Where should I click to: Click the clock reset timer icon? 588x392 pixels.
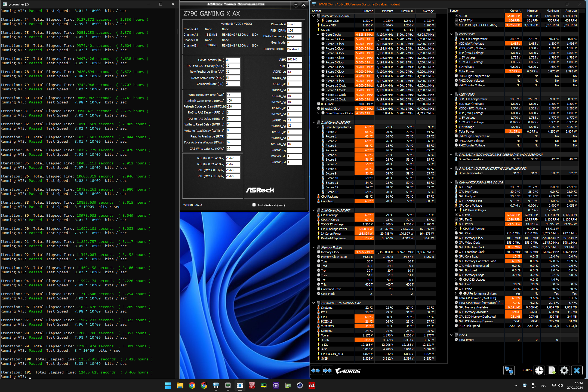(x=539, y=370)
